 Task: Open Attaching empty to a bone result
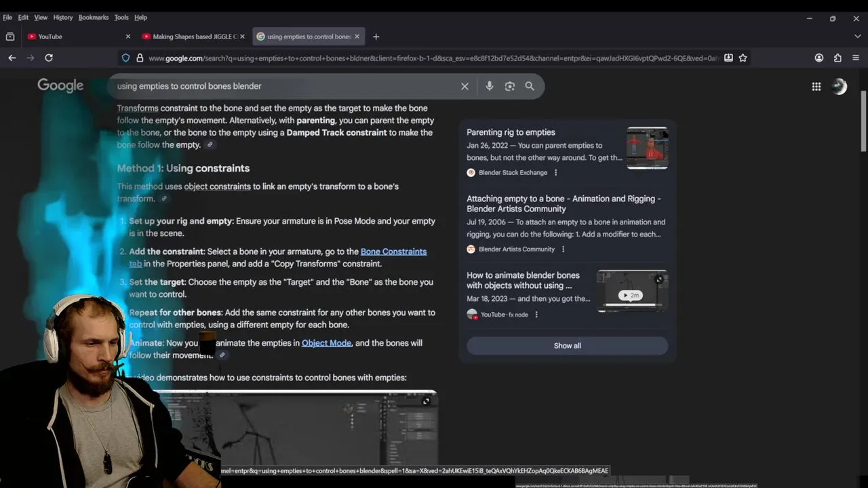pyautogui.click(x=564, y=204)
